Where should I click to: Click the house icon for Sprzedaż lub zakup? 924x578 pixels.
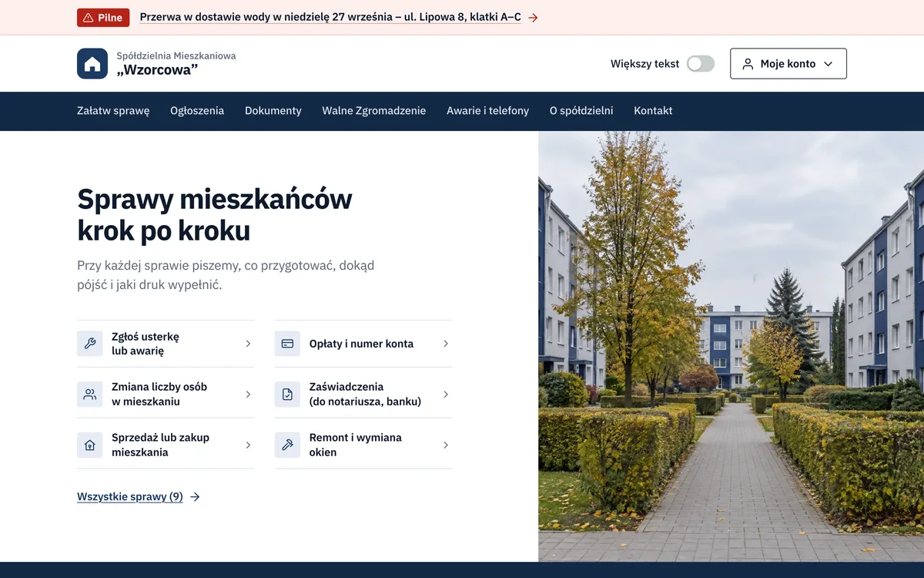coord(90,445)
